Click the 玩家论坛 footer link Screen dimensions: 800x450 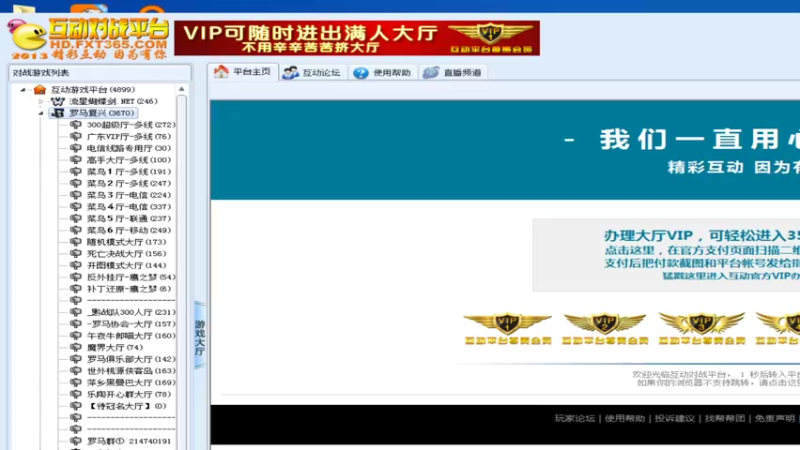tap(574, 418)
